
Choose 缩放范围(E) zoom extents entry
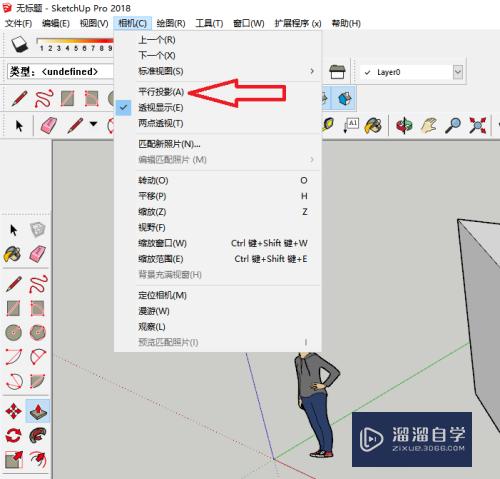coord(218,259)
